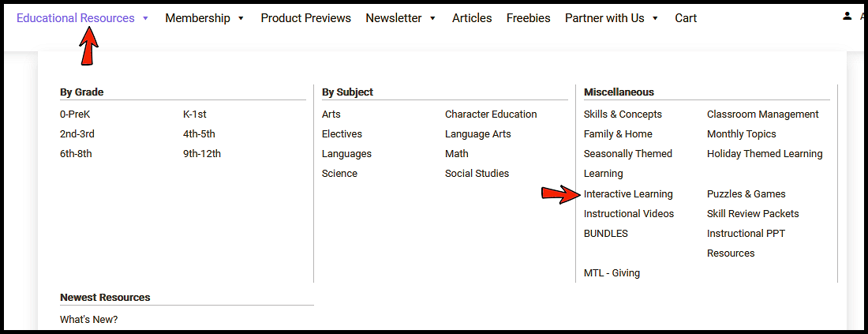Click the Puzzles & Games link

[x=746, y=194]
